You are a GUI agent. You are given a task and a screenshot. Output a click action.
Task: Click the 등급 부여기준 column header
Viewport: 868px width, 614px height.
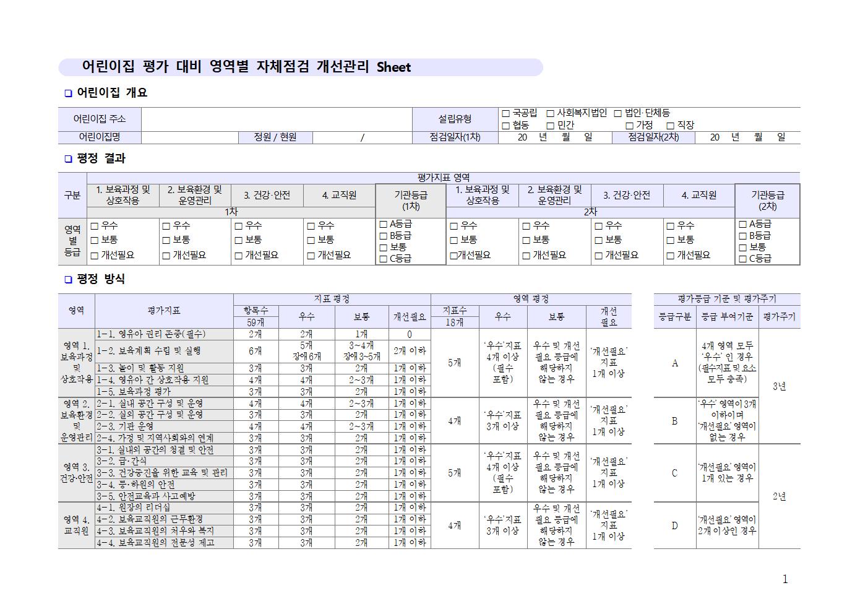727,317
